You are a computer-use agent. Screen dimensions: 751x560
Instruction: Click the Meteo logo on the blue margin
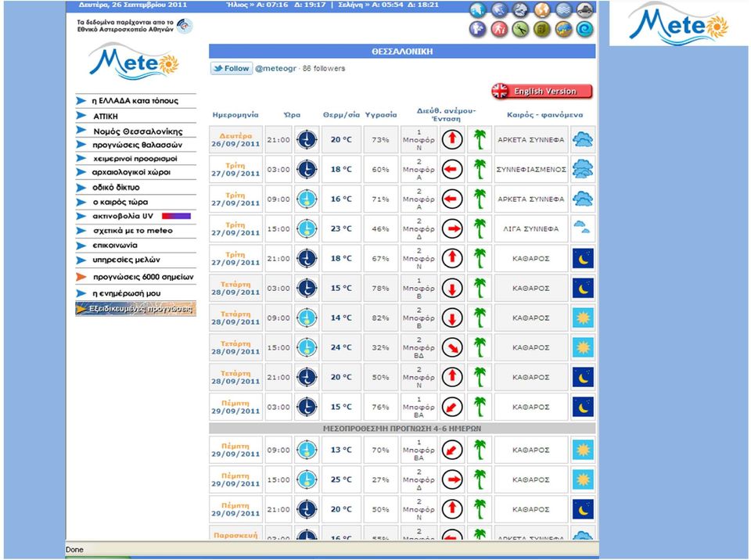[x=679, y=24]
